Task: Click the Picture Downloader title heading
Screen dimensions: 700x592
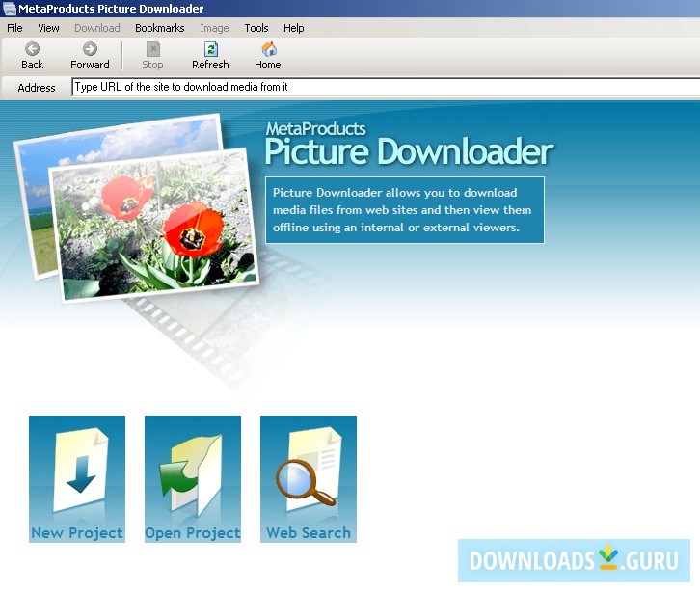Action: 409,151
